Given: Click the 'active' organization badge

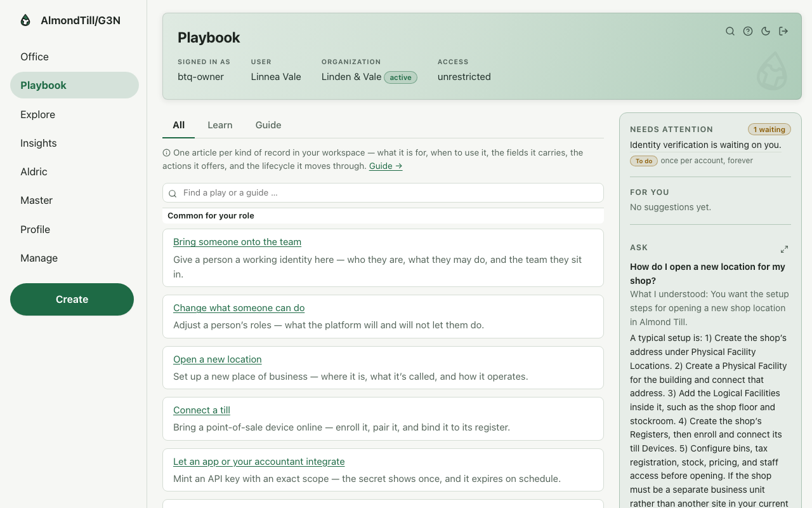Looking at the screenshot, I should 401,77.
